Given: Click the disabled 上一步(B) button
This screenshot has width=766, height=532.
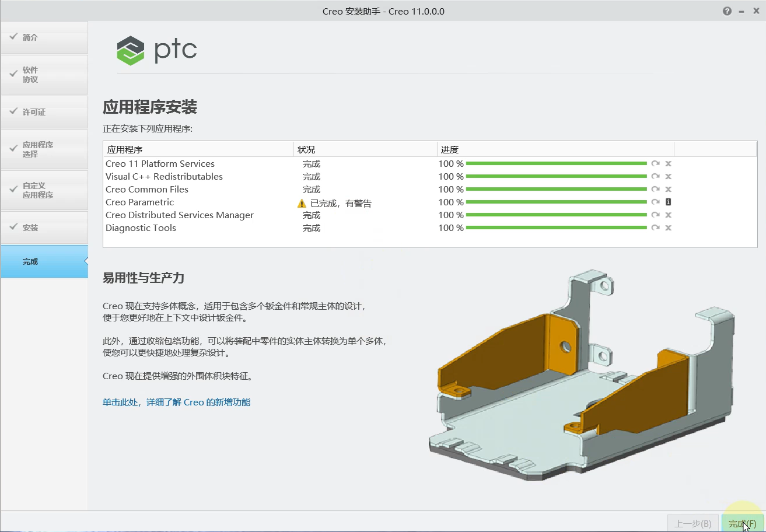Looking at the screenshot, I should (x=693, y=524).
